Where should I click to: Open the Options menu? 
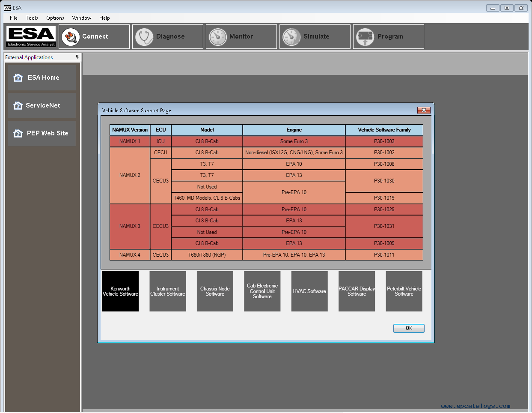coord(55,18)
